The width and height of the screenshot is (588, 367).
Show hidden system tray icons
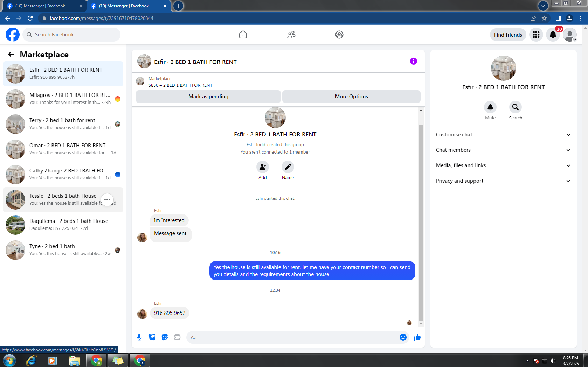[x=527, y=361]
